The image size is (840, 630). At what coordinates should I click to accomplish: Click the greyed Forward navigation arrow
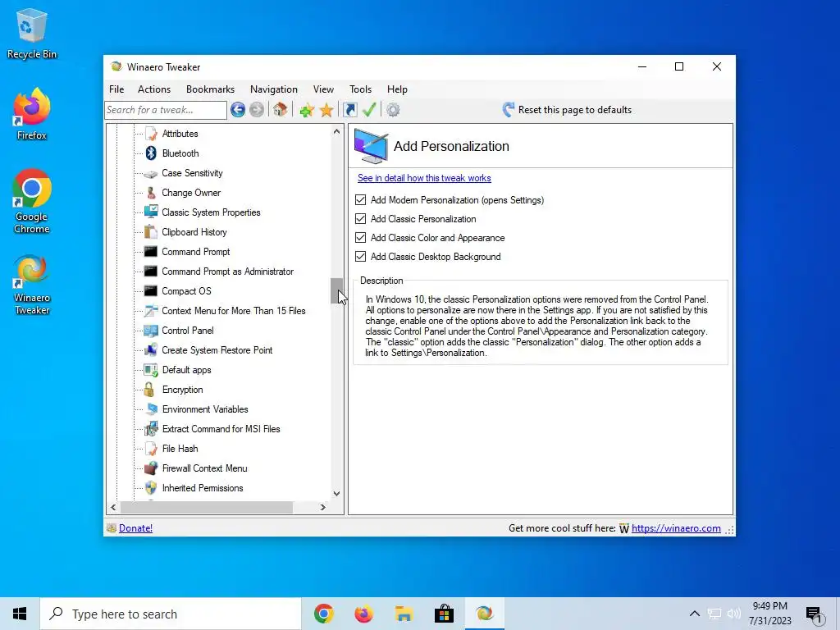(257, 110)
